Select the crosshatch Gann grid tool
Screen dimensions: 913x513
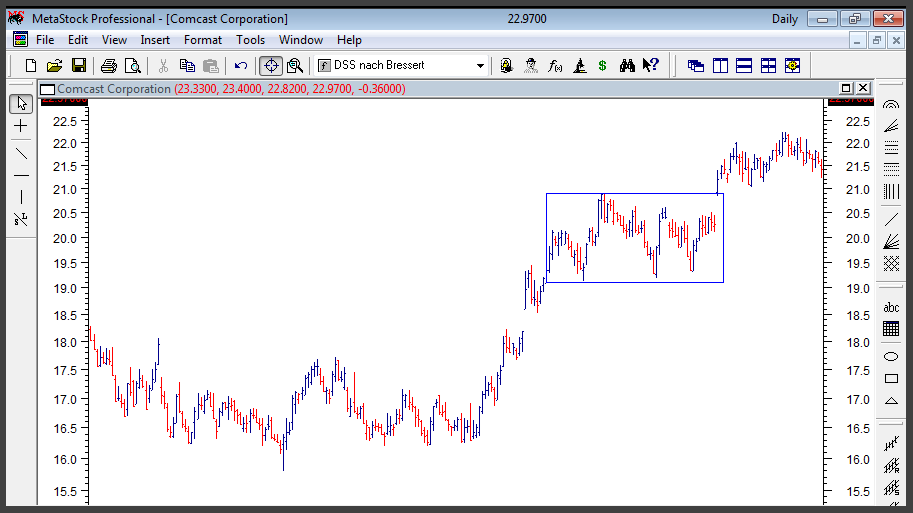[x=891, y=263]
